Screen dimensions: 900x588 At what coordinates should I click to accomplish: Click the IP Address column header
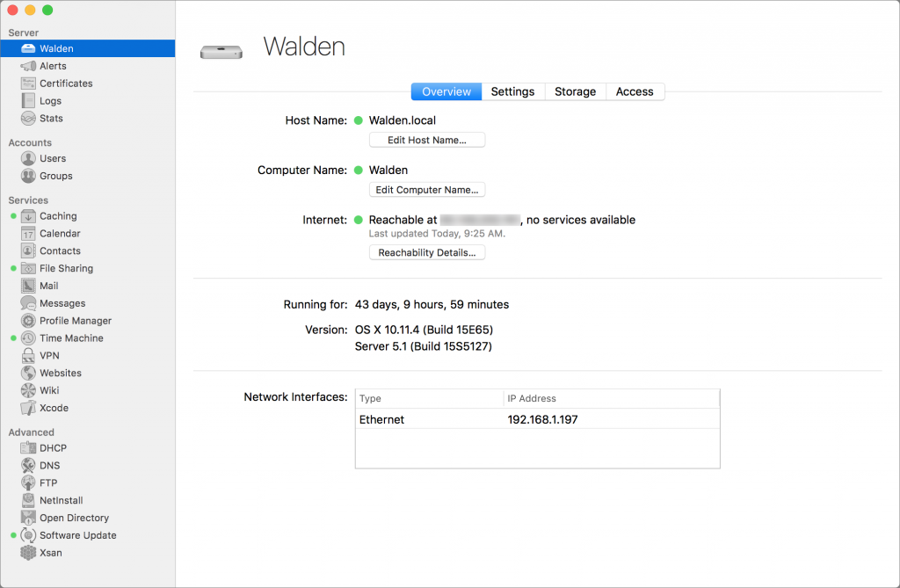click(x=611, y=398)
